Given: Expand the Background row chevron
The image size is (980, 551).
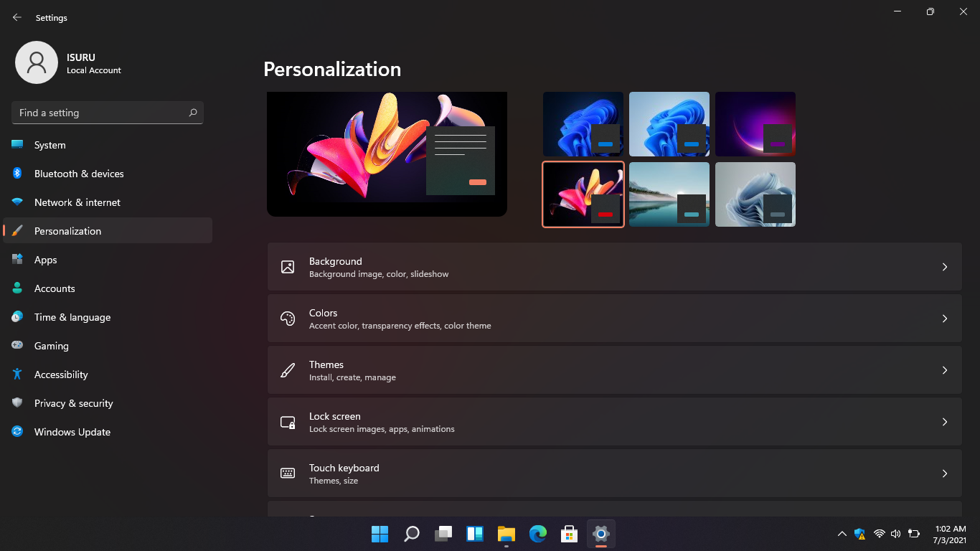Looking at the screenshot, I should click(x=945, y=267).
